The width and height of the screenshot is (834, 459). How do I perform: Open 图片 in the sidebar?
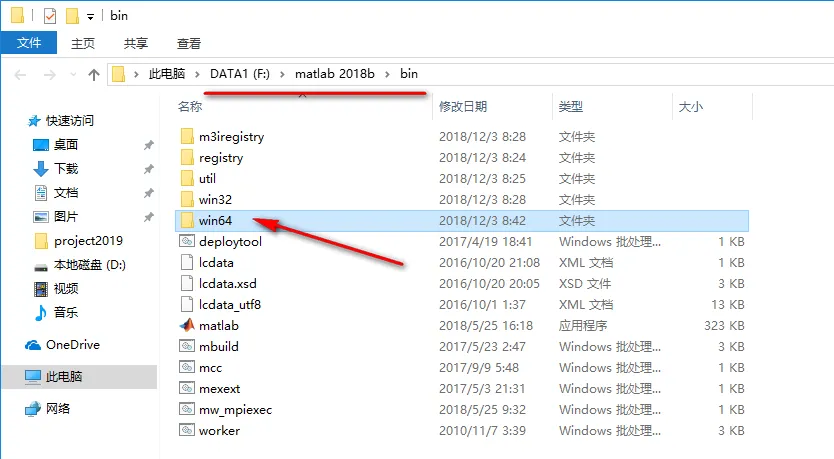click(66, 216)
